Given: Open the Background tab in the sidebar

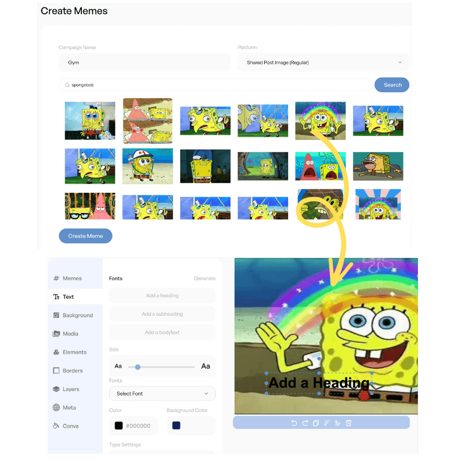Looking at the screenshot, I should (73, 315).
